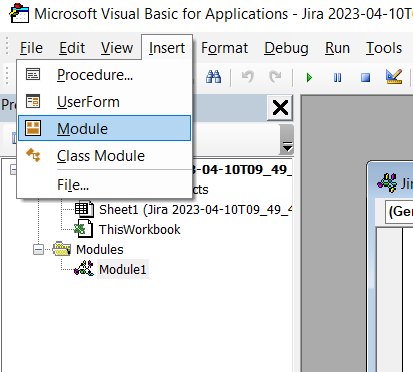Select the Modules folder label
The height and width of the screenshot is (372, 413).
click(100, 249)
